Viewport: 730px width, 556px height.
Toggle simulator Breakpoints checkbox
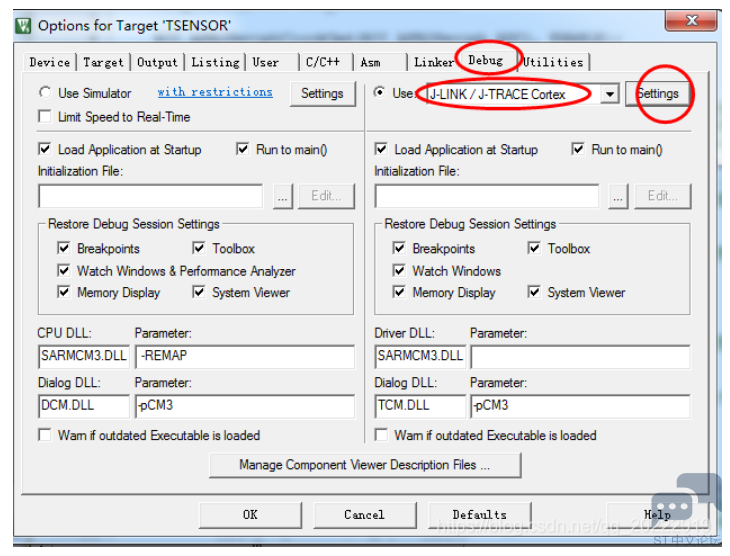tap(64, 248)
